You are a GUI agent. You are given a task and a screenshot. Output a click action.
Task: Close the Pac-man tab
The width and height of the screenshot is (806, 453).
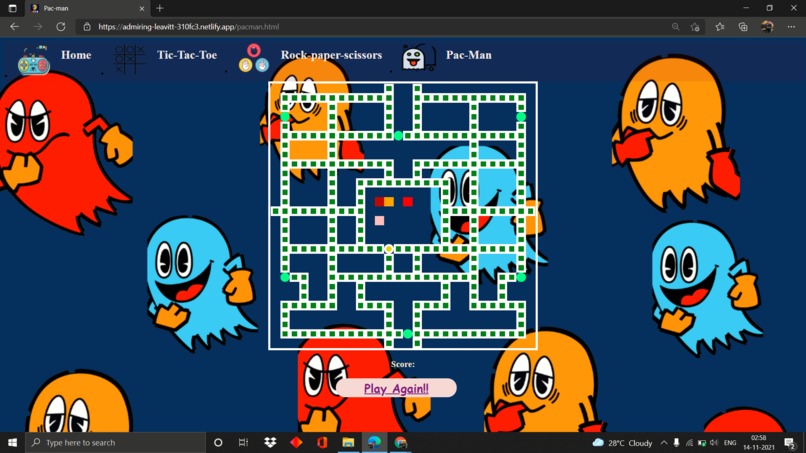pyautogui.click(x=142, y=8)
